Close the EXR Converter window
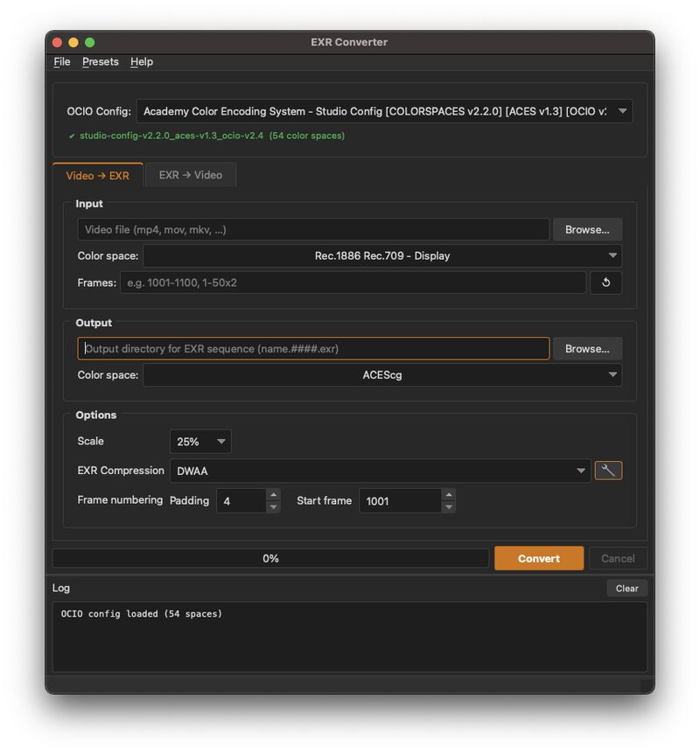 pos(57,42)
